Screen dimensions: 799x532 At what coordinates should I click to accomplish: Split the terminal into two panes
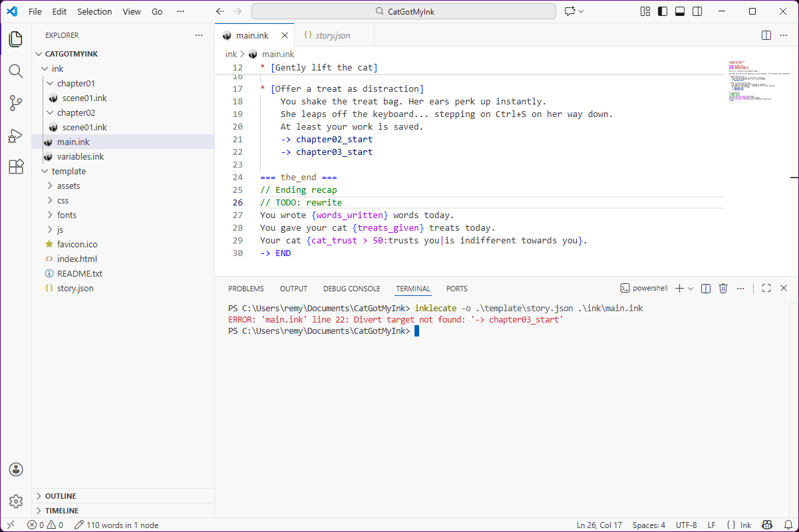[706, 288]
